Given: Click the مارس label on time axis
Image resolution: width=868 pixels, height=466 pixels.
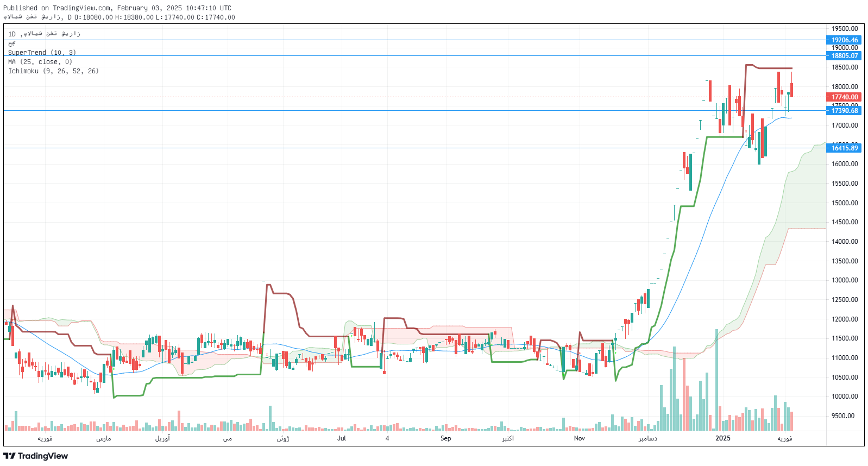Looking at the screenshot, I should click(104, 438).
